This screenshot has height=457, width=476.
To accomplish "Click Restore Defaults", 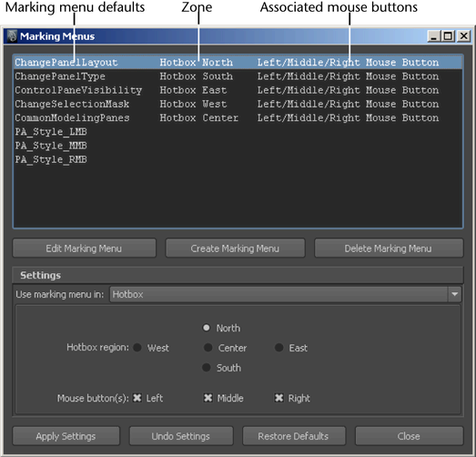I will (x=294, y=436).
